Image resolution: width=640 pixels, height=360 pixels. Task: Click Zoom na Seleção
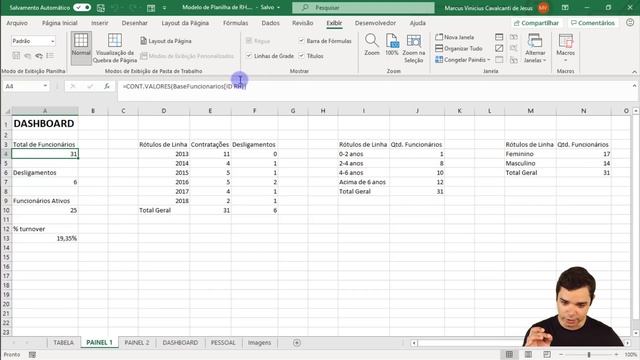click(x=413, y=48)
